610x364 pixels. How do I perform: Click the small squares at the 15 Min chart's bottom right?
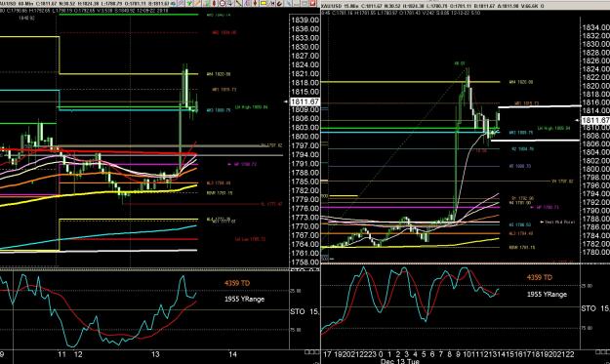click(x=602, y=352)
